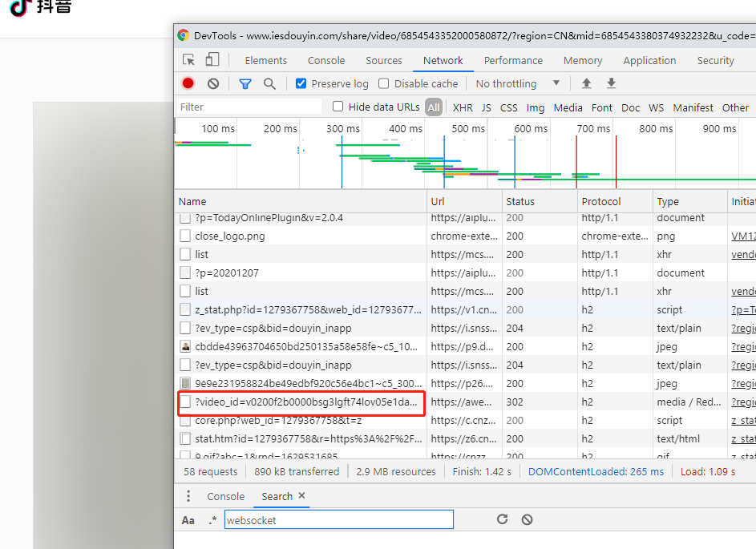Open network search with magnifier icon

coord(269,84)
